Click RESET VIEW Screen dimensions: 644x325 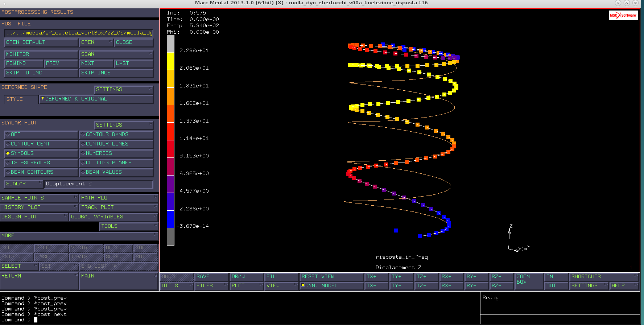331,277
